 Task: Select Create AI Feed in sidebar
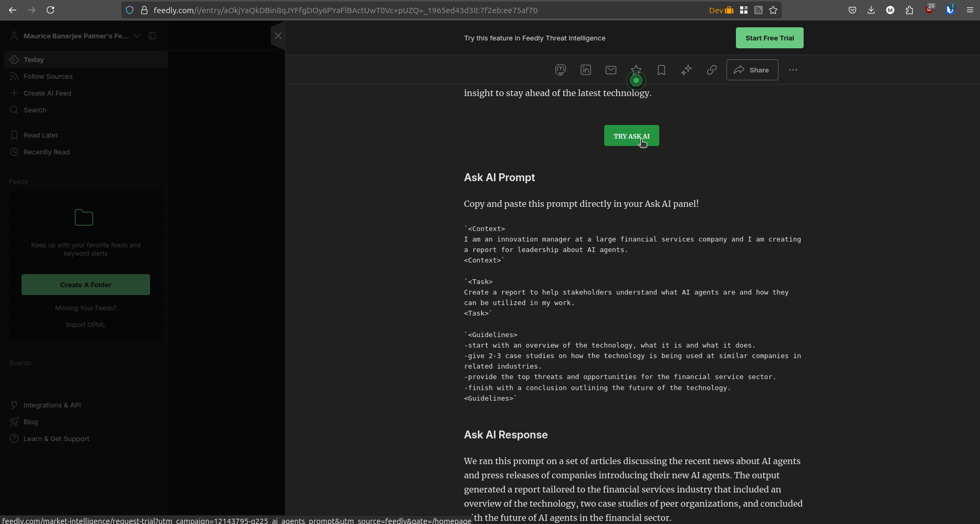tap(47, 93)
